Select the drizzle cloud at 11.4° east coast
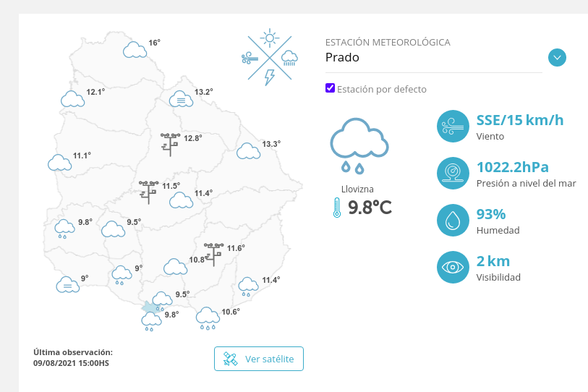The width and height of the screenshot is (588, 392). (x=248, y=287)
